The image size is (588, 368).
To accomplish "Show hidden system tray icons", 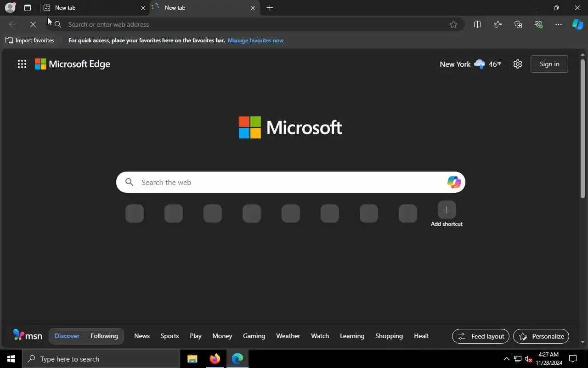I will [x=506, y=359].
